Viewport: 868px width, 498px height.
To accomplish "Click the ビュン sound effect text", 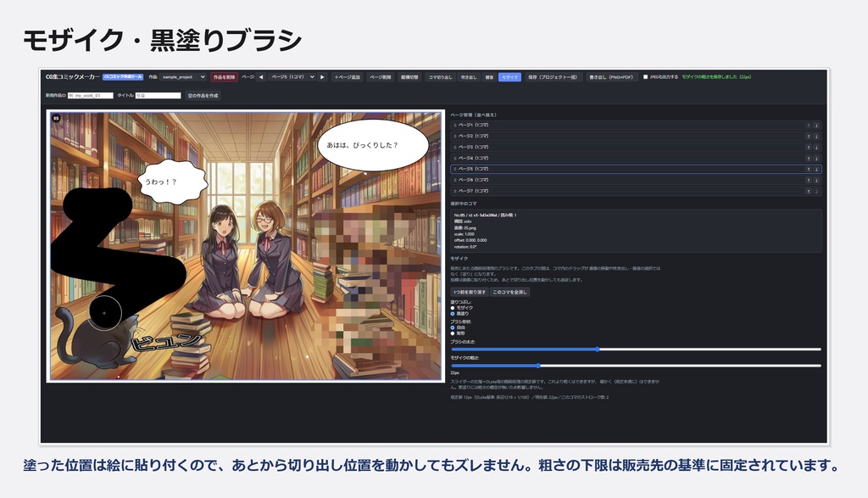I will coord(167,342).
